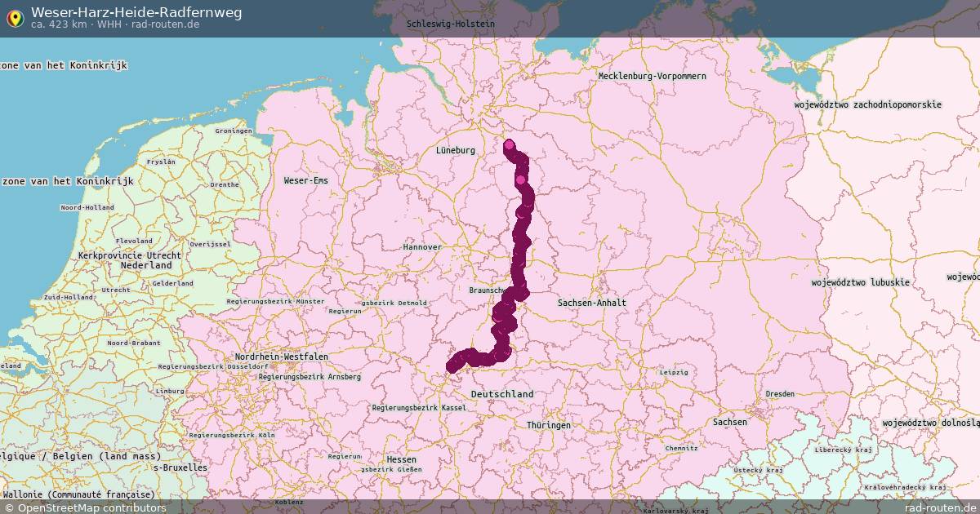Screen dimensions: 980x514
Task: Click the Hannover map label
Action: coord(422,246)
